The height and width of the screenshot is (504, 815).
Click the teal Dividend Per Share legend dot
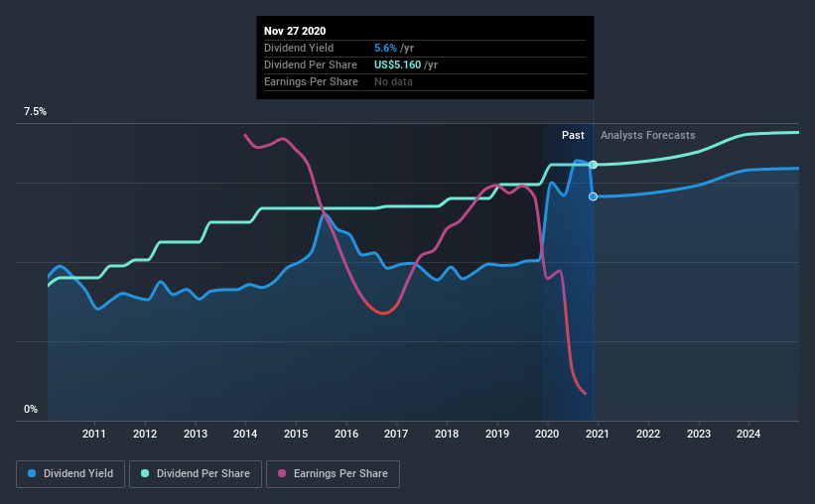tap(145, 473)
